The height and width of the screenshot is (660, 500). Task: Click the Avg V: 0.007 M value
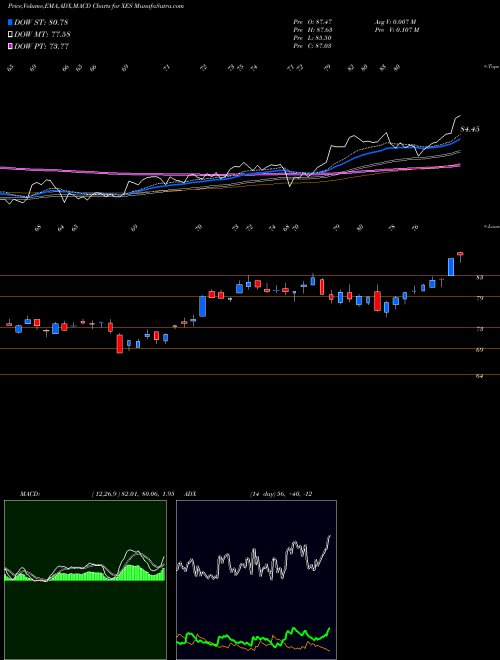[x=395, y=22]
